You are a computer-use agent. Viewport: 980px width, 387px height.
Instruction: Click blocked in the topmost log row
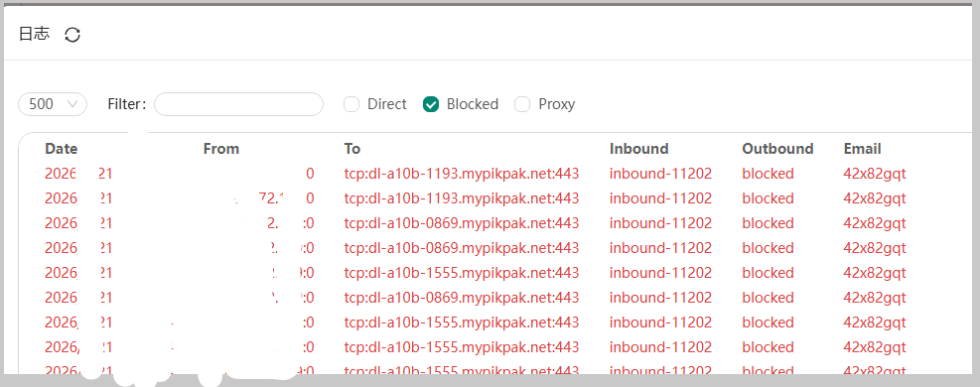tap(769, 174)
